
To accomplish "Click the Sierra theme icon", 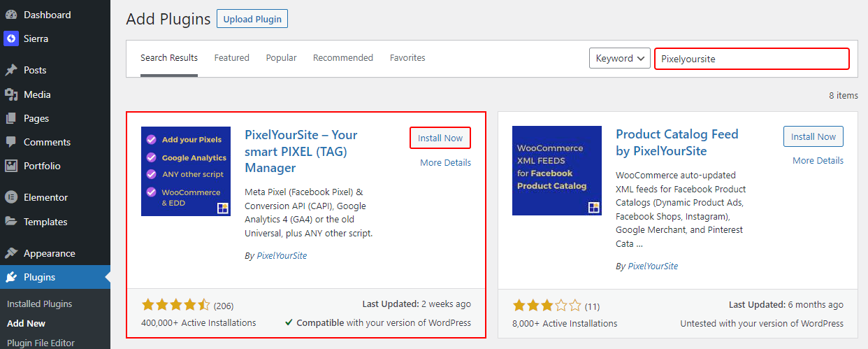I will coord(10,38).
